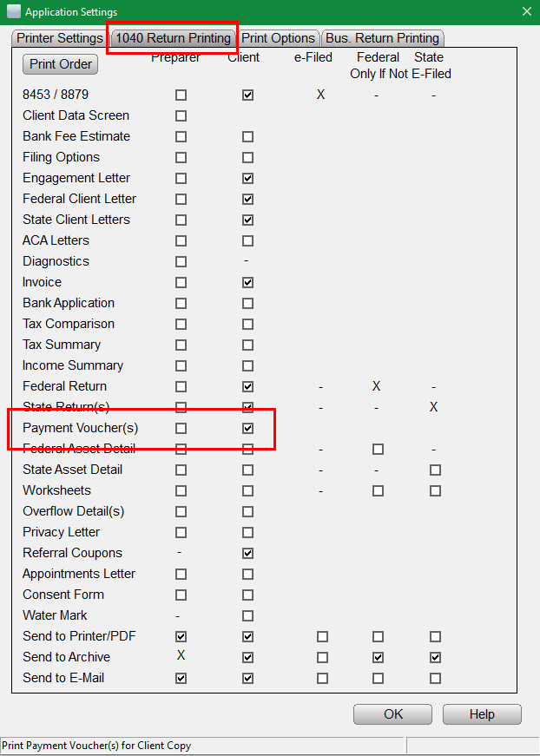The height and width of the screenshot is (756, 540).
Task: Enable Client copy of Bank Fee Estimate
Action: pos(248,136)
